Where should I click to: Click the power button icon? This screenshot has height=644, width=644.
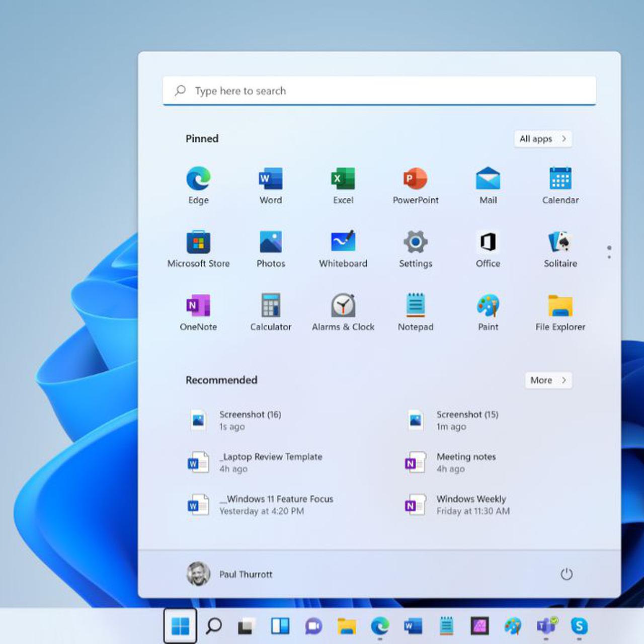[x=567, y=574]
